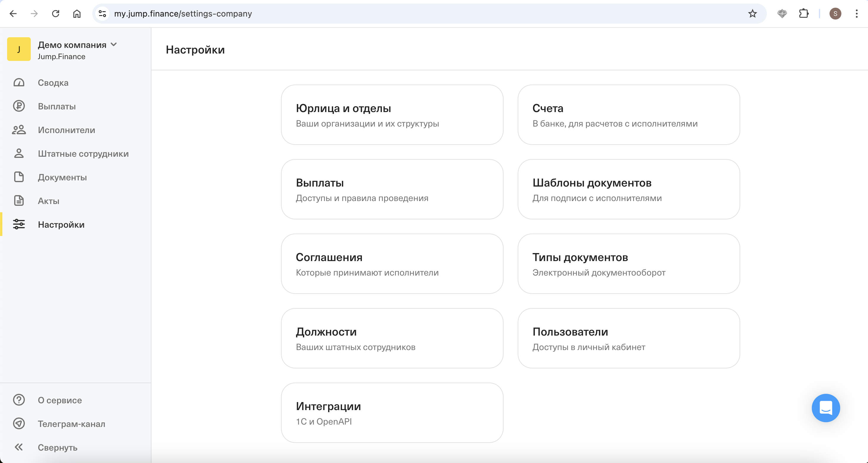Open the Юрлица и отделы settings card
The width and height of the screenshot is (868, 463).
pos(392,115)
